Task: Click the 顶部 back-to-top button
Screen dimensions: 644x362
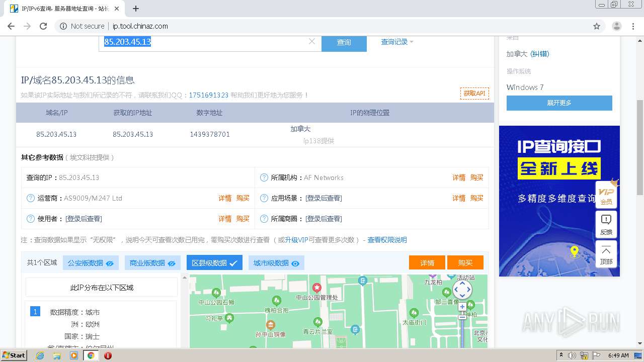Action: (x=606, y=254)
